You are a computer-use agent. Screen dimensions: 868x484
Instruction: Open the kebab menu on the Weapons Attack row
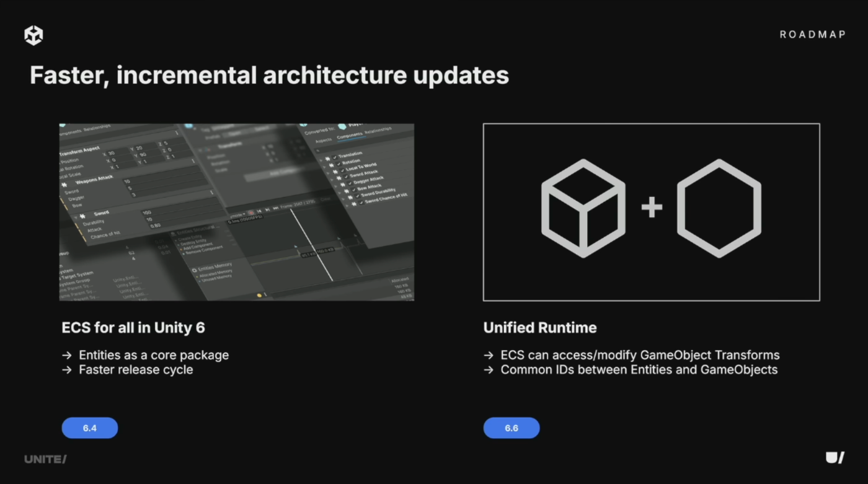(193, 161)
